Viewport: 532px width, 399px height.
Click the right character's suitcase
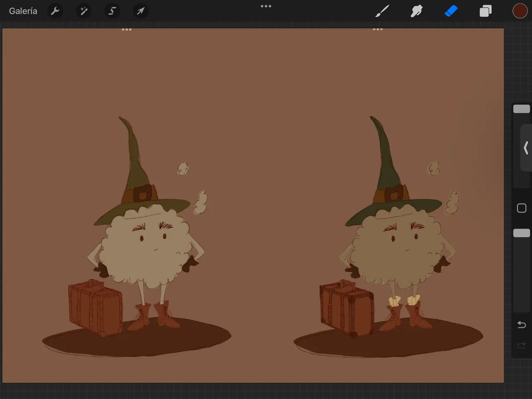[347, 308]
